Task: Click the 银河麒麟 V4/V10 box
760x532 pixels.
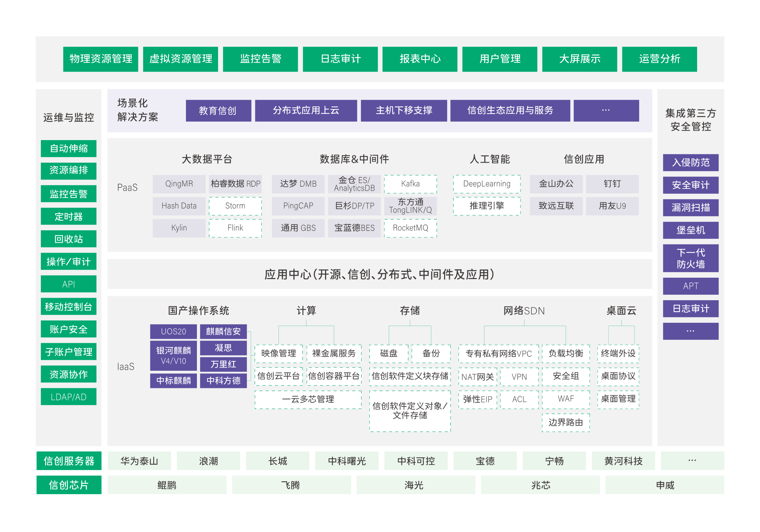Action: pyautogui.click(x=174, y=356)
